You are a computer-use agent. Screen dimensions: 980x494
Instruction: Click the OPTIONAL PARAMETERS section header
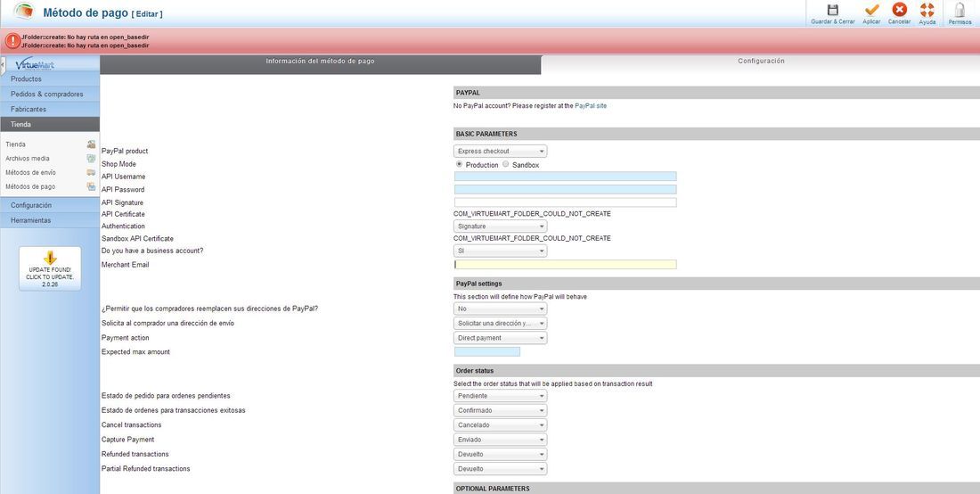(x=716, y=488)
